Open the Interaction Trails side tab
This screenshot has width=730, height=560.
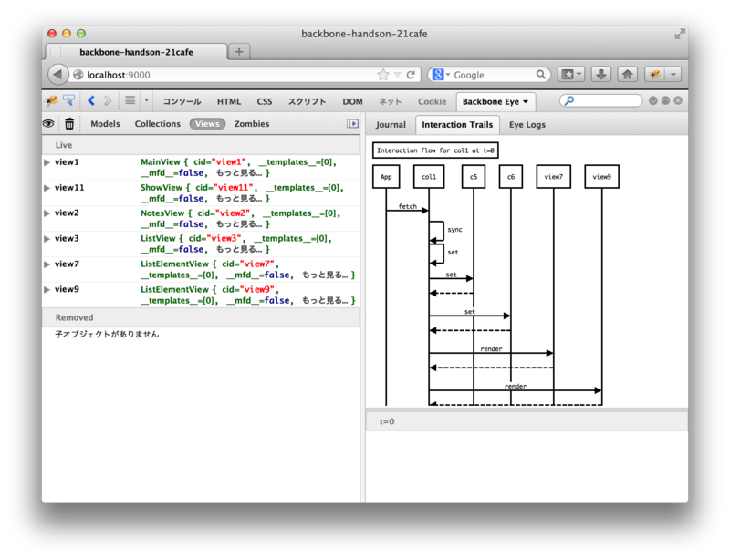457,125
